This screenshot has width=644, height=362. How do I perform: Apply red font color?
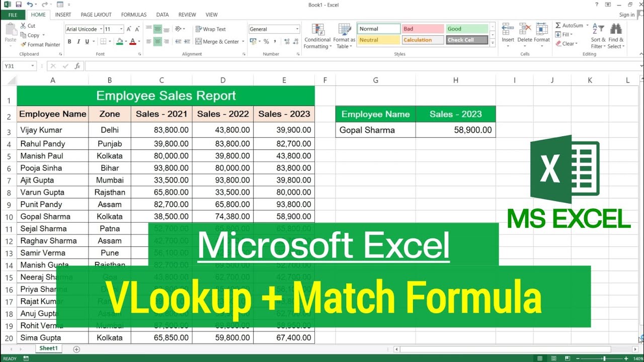(x=133, y=42)
